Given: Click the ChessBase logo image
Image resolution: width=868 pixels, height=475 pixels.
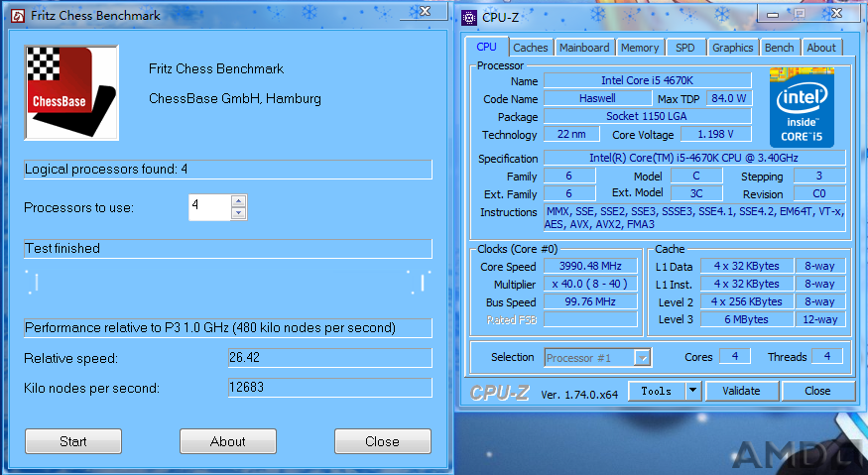Looking at the screenshot, I should (71, 93).
